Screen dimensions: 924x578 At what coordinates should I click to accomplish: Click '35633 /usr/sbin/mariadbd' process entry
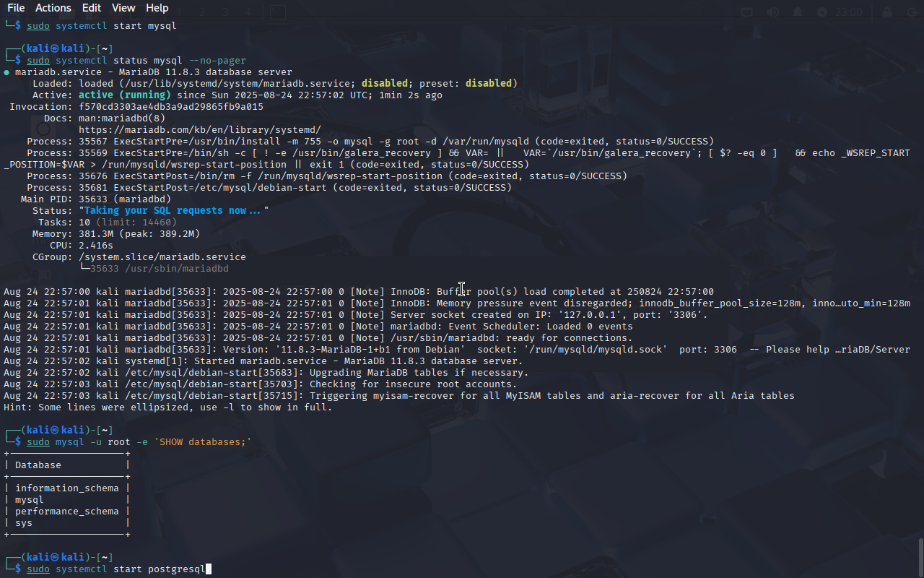coord(160,269)
